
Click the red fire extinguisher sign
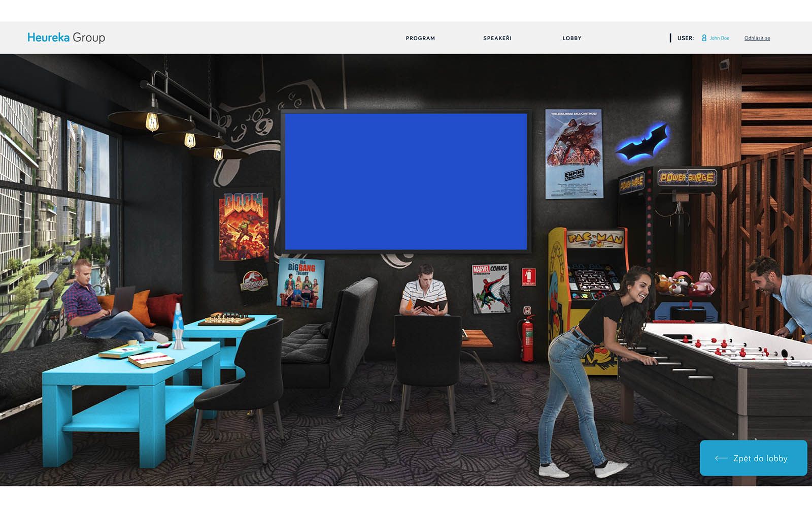(529, 277)
